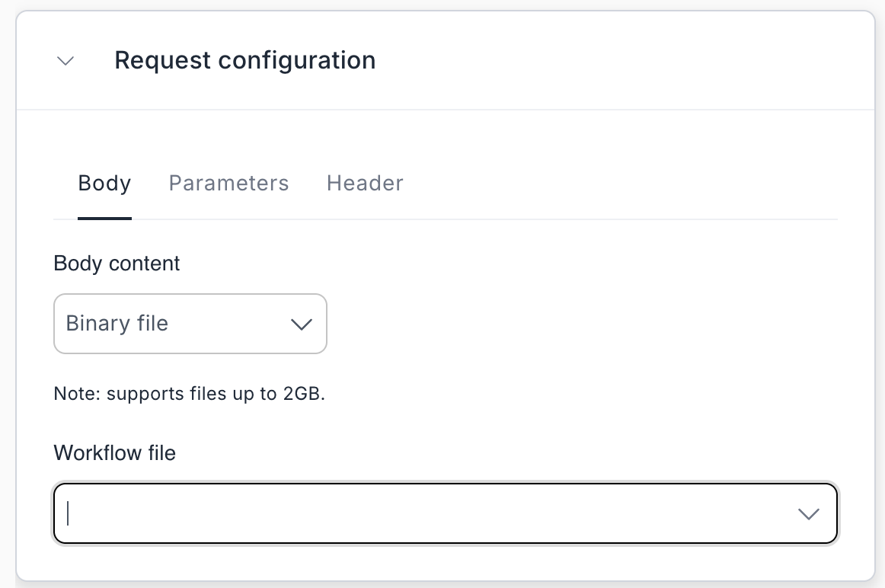
Task: Collapse the Request configuration section chevron
Action: [x=66, y=61]
